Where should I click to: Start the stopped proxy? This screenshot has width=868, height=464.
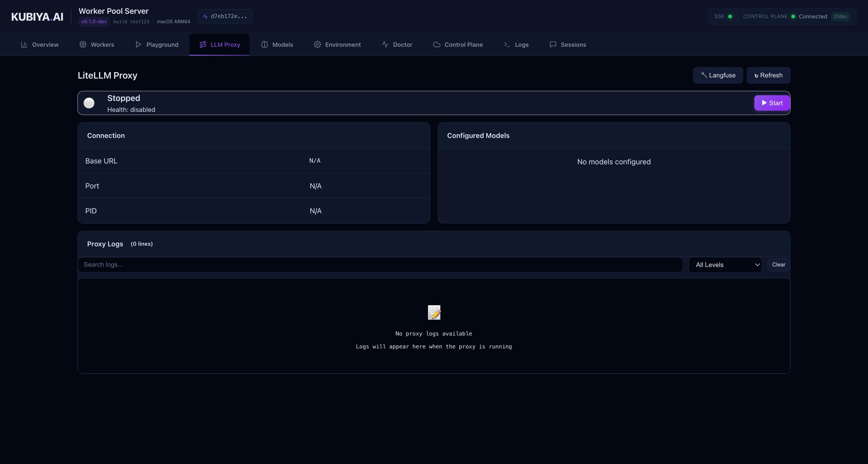coord(772,103)
